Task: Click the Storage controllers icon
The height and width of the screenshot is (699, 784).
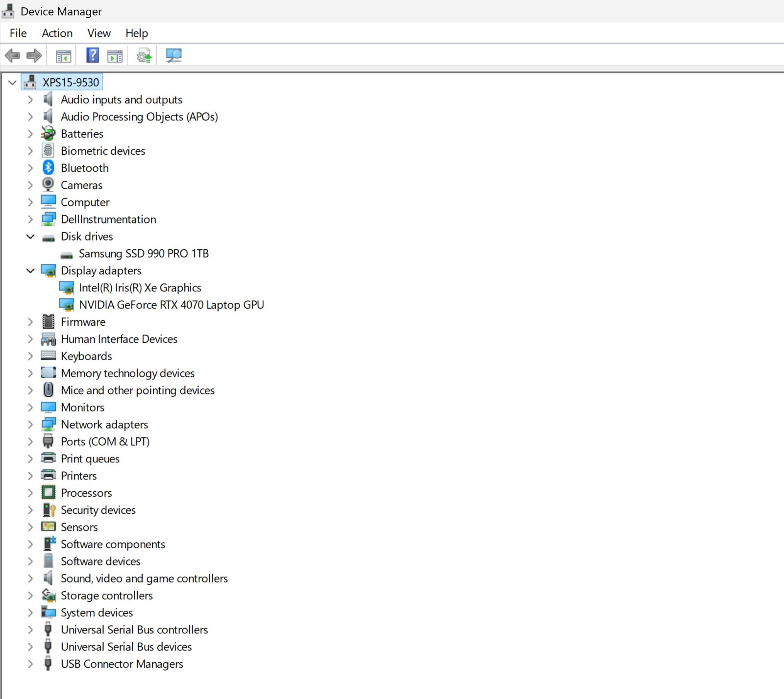Action: click(x=48, y=595)
